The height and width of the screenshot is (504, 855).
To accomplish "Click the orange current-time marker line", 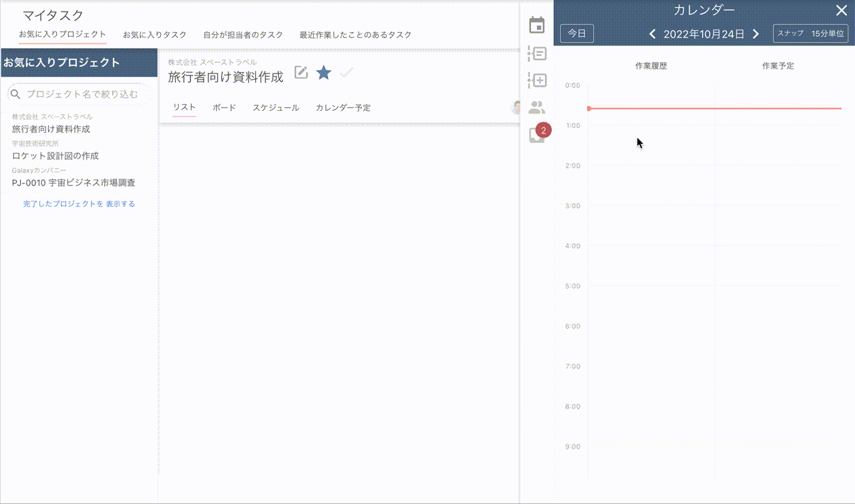I will [x=715, y=108].
